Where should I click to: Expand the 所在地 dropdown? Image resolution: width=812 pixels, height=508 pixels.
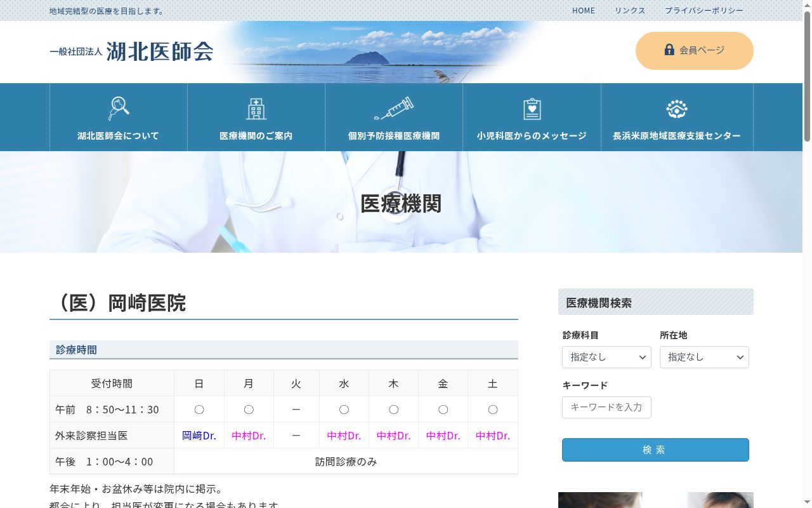coord(704,357)
